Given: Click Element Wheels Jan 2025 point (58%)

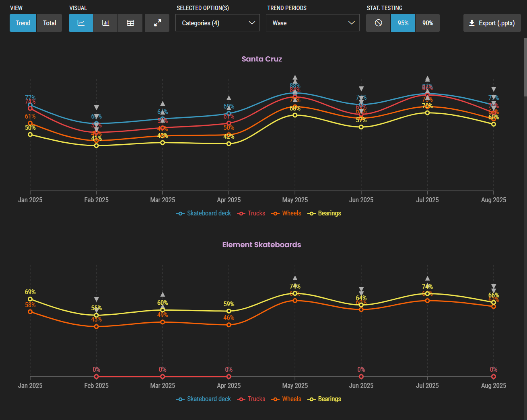Looking at the screenshot, I should [x=30, y=312].
